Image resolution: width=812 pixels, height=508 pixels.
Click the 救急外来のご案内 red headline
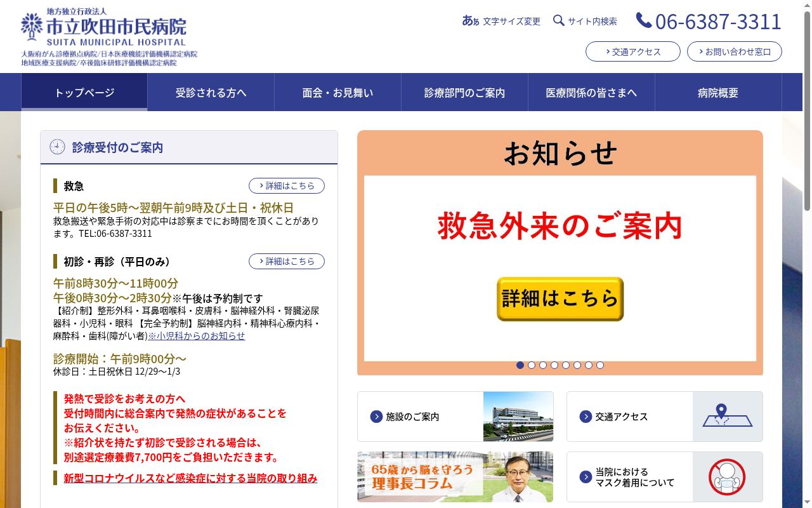click(x=560, y=226)
